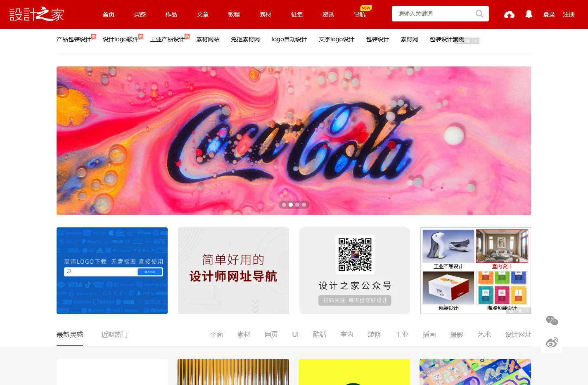Open the cloud upload icon
588x385 pixels.
(x=509, y=14)
